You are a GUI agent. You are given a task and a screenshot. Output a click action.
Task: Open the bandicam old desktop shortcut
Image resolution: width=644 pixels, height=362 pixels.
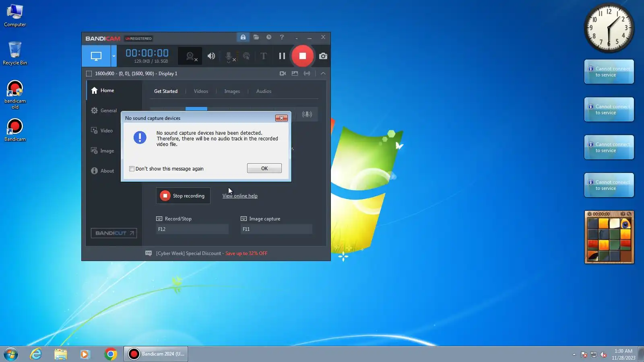[x=15, y=95]
